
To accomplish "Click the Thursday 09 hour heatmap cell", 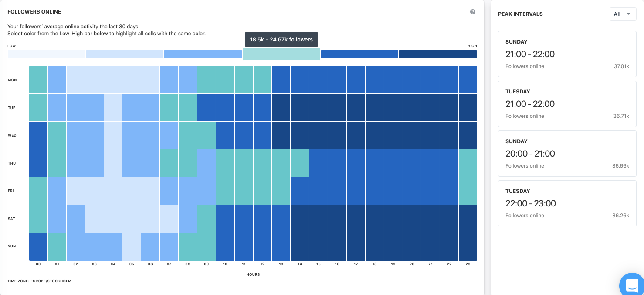I will [207, 163].
